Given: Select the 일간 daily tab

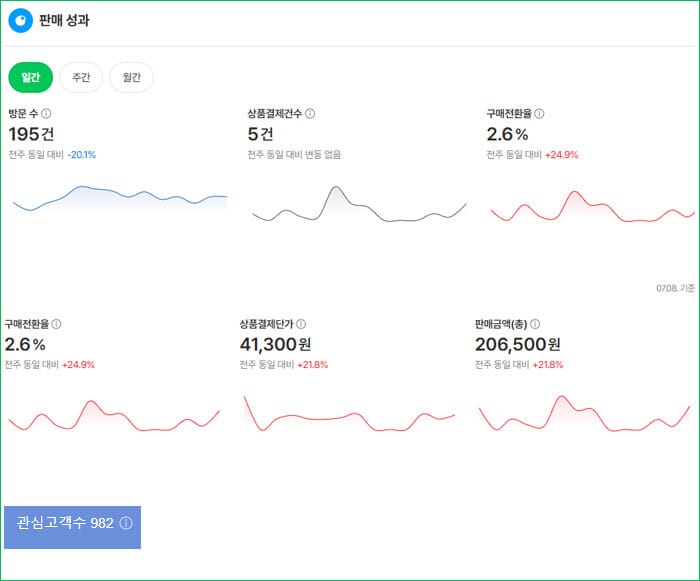Looking at the screenshot, I should [31, 77].
